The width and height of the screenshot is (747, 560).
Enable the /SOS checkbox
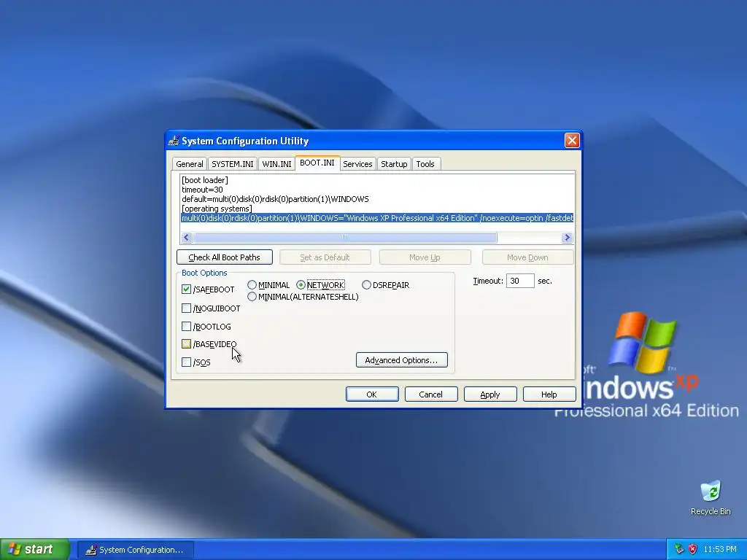[x=186, y=362]
